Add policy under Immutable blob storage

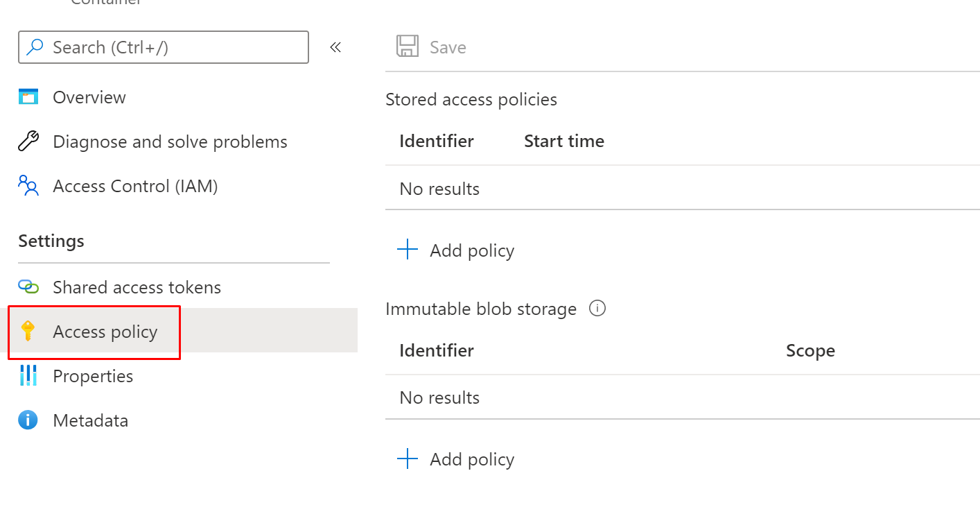[x=471, y=459]
